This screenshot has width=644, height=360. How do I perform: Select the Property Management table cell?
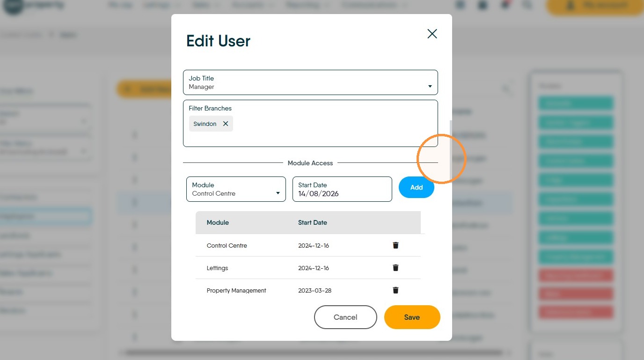tap(236, 291)
